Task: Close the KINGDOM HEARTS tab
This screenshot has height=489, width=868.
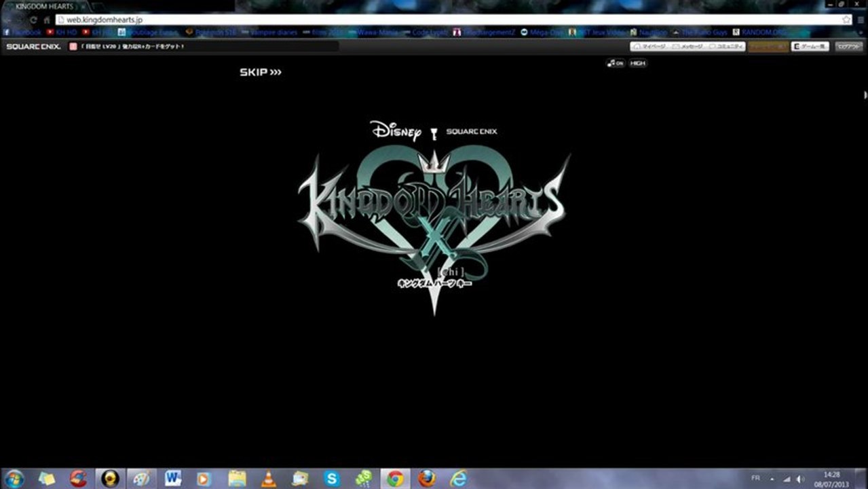Action: [x=83, y=6]
